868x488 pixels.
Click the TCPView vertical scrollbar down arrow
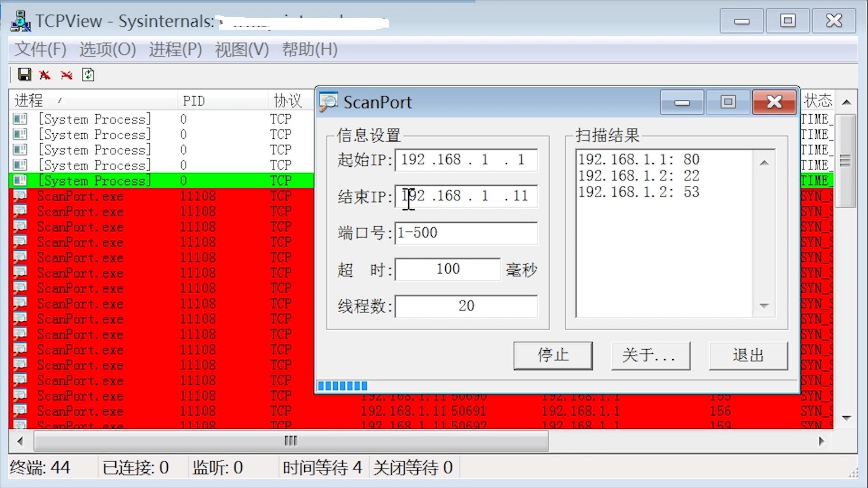click(847, 418)
